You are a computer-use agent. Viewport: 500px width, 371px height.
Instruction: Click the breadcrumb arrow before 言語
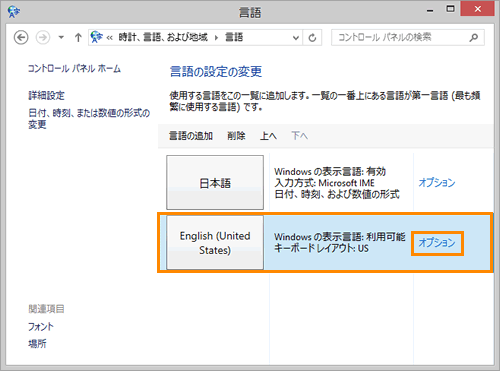[217, 38]
